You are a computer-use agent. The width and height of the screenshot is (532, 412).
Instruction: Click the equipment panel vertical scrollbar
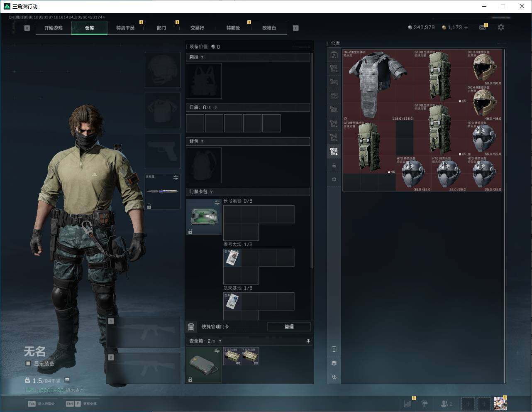[312, 160]
